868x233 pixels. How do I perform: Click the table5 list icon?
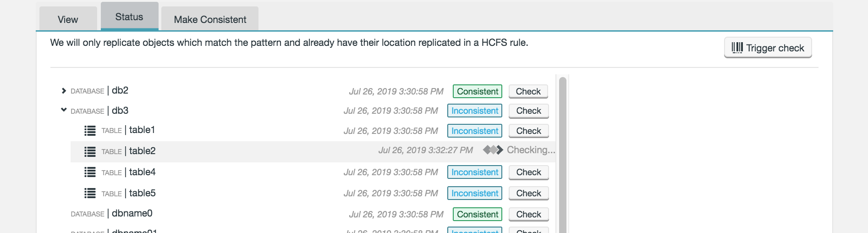tap(90, 194)
